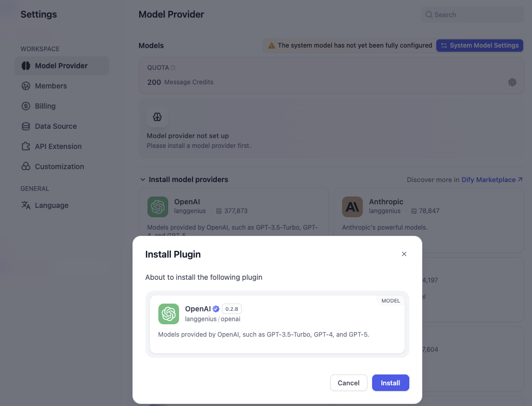Close the Install Plugin dialog
The image size is (532, 406).
404,254
